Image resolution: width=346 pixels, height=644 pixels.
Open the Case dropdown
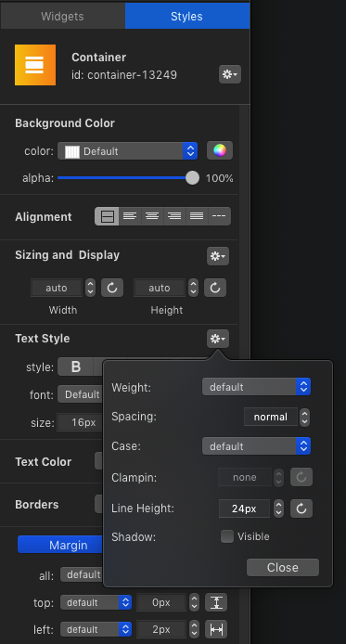point(257,446)
